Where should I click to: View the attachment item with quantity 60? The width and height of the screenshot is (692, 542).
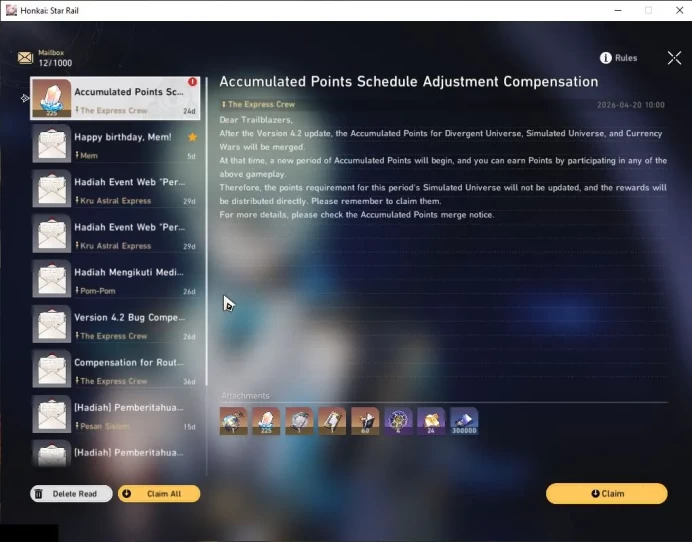pos(365,421)
